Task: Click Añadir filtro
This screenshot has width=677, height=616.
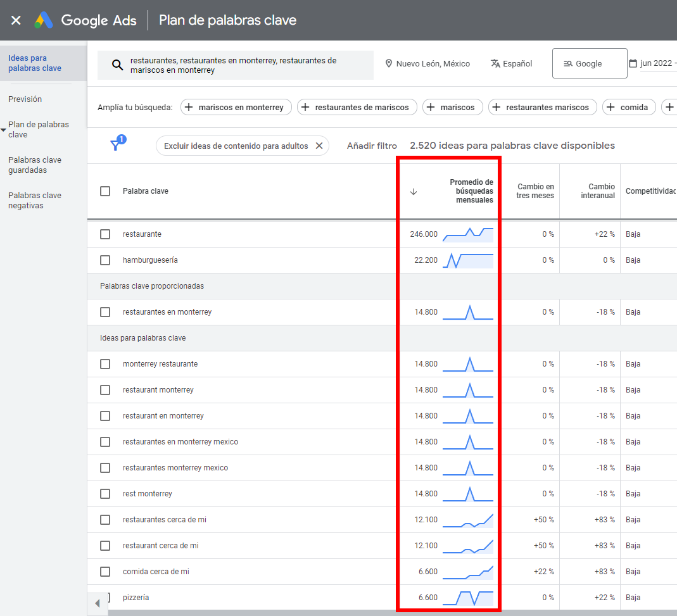Action: tap(372, 146)
